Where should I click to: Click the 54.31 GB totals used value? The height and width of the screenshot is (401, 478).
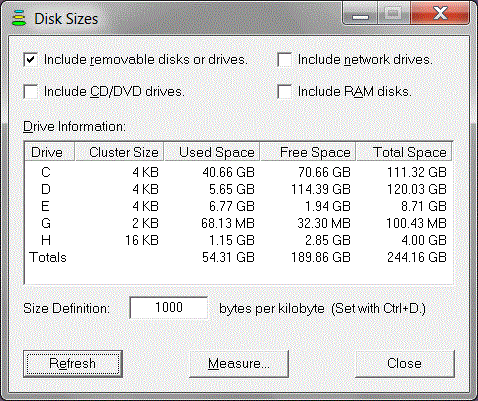(x=229, y=257)
